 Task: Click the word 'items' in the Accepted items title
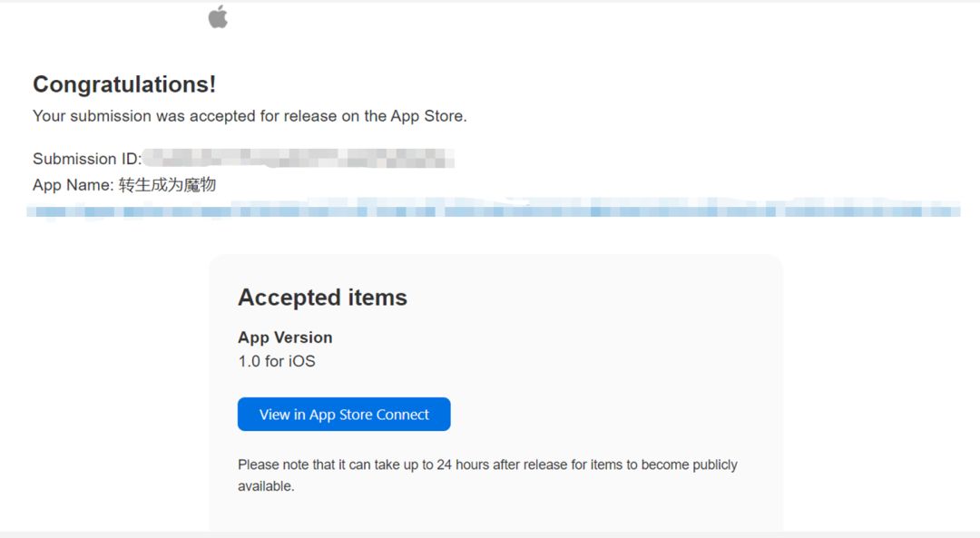(377, 298)
